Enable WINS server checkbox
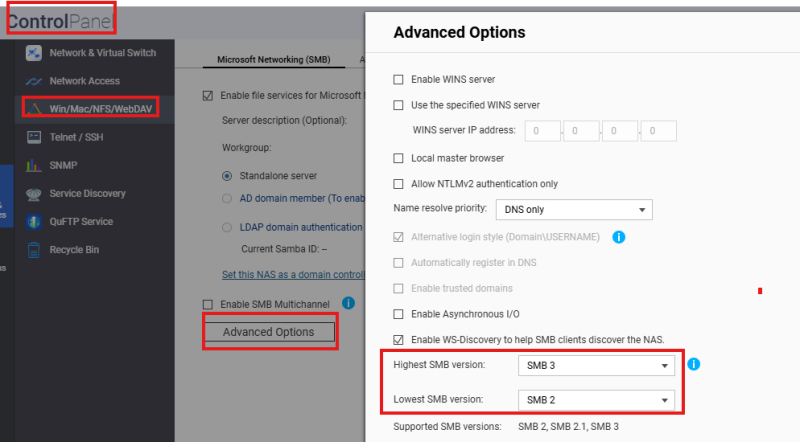Viewport: 800px width, 442px height. click(x=398, y=80)
